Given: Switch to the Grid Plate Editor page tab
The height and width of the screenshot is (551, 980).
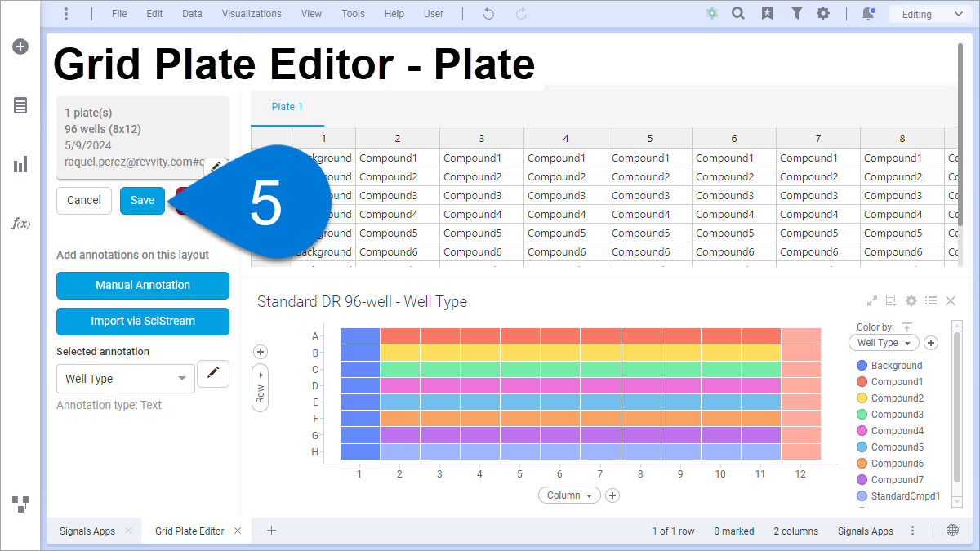Looking at the screenshot, I should pos(189,531).
